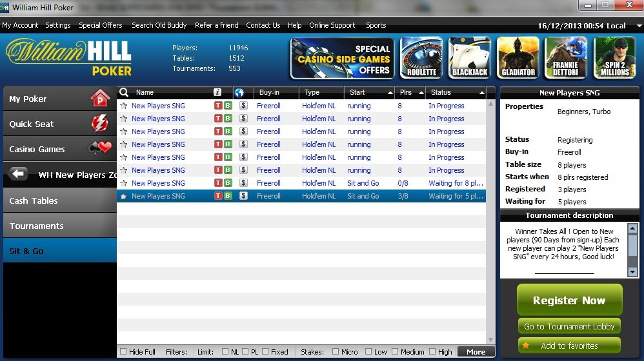Image resolution: width=644 pixels, height=361 pixels.
Task: Open the Gladiator slot game icon
Action: [518, 58]
